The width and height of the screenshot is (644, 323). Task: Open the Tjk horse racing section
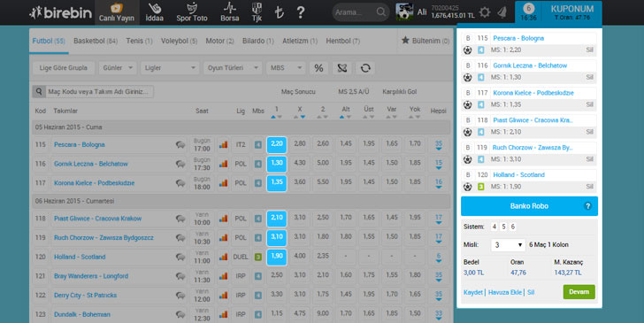click(257, 12)
